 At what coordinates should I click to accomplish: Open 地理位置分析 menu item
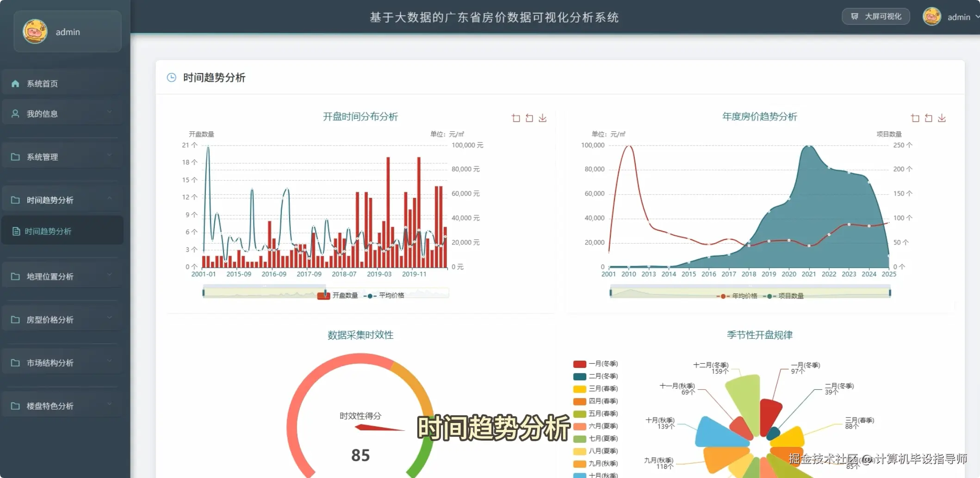[62, 276]
